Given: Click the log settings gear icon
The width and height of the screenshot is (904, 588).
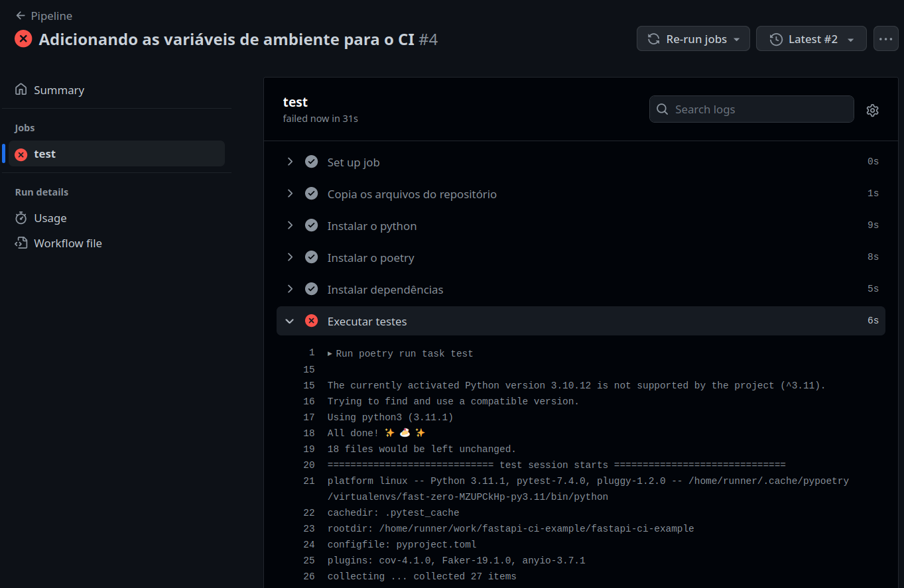Looking at the screenshot, I should coord(872,110).
